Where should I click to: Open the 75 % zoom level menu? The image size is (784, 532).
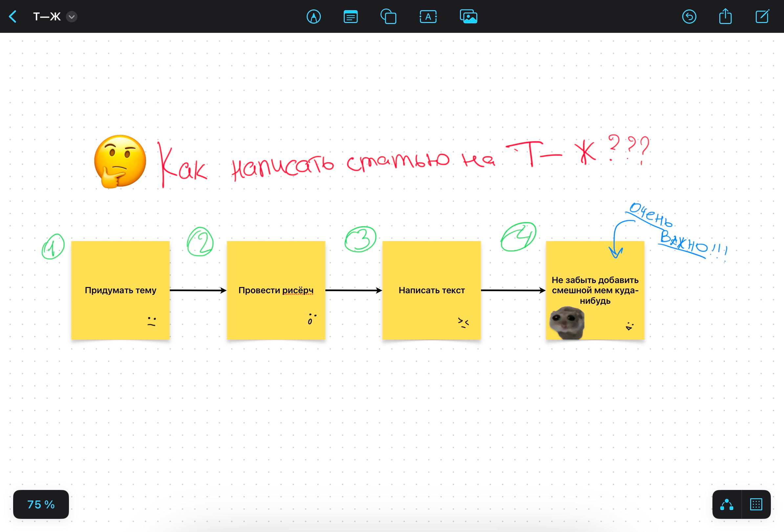pos(41,504)
